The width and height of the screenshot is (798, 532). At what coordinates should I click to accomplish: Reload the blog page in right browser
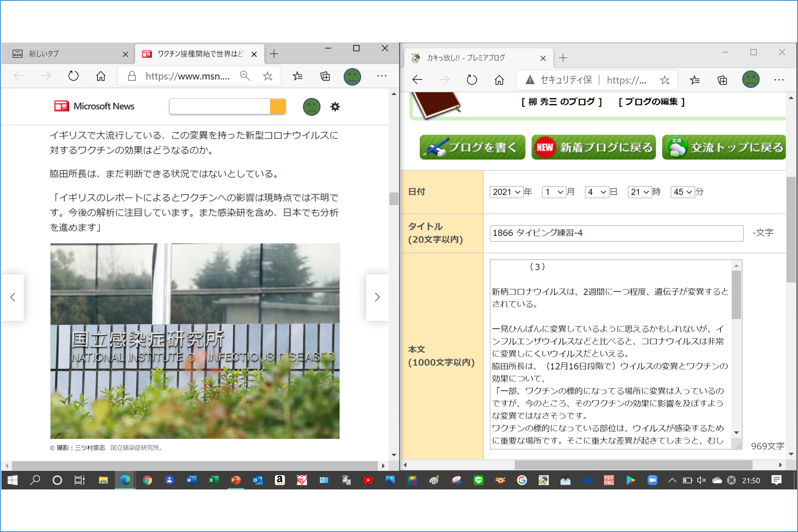click(471, 80)
